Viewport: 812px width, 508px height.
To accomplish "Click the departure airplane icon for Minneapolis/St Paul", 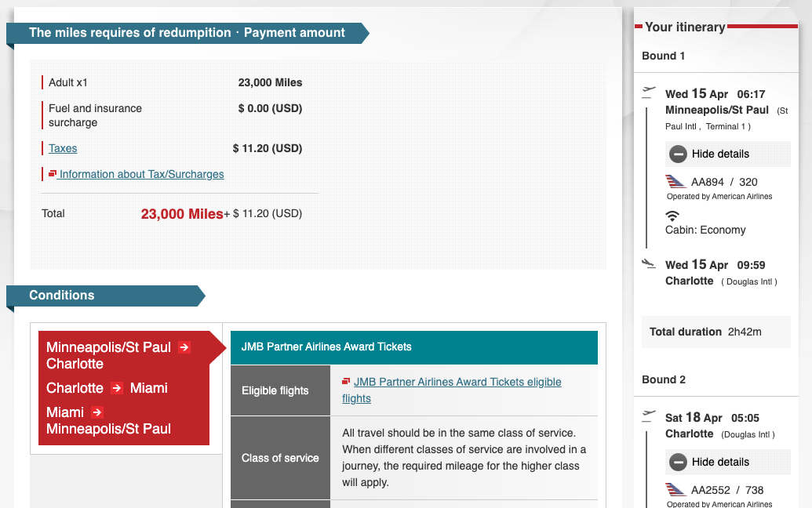I will tap(648, 89).
